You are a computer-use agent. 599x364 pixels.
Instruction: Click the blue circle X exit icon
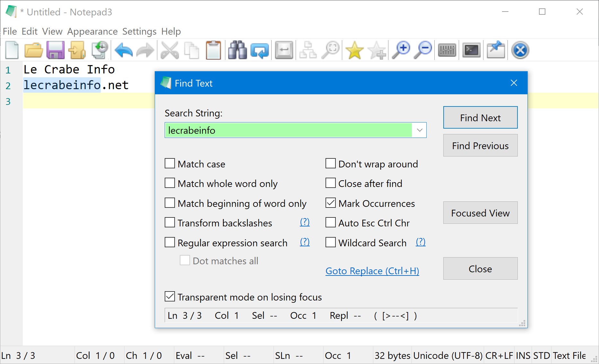(x=520, y=50)
